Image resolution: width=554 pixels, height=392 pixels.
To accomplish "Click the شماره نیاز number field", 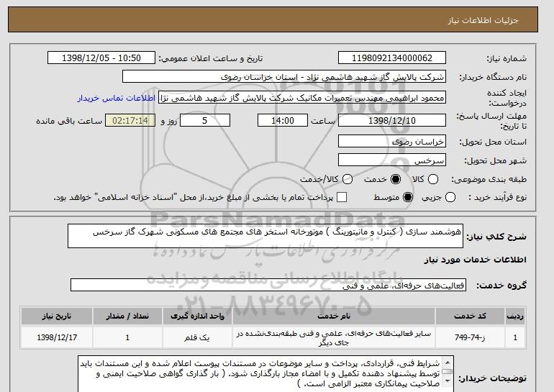I will pos(392,58).
